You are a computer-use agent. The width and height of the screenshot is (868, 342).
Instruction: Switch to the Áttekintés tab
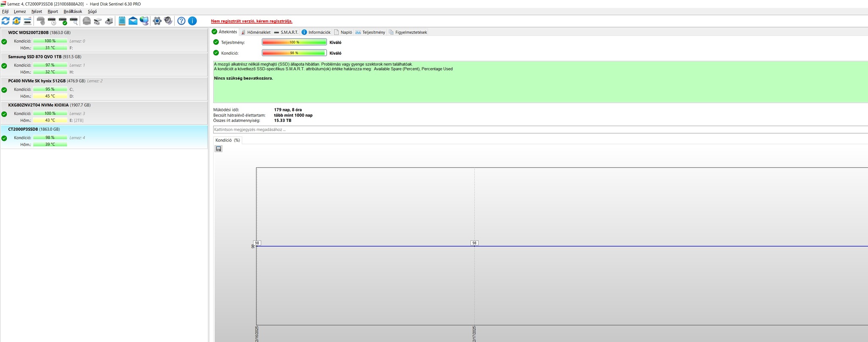(225, 32)
